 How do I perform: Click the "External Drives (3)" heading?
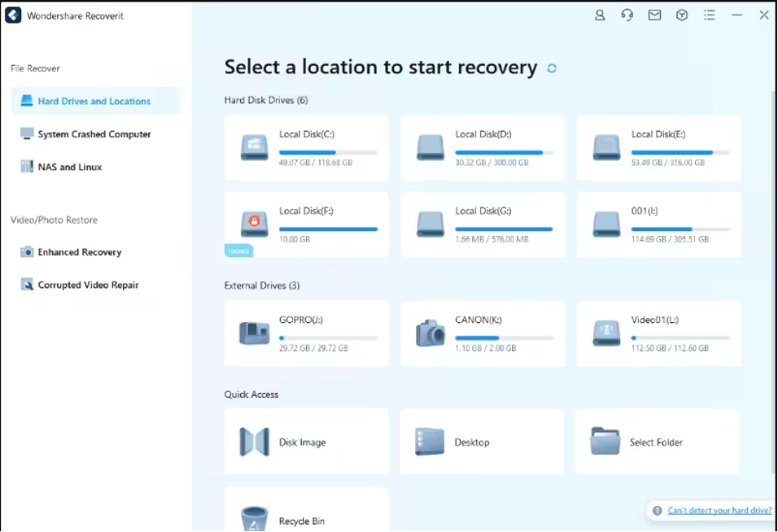coord(262,286)
